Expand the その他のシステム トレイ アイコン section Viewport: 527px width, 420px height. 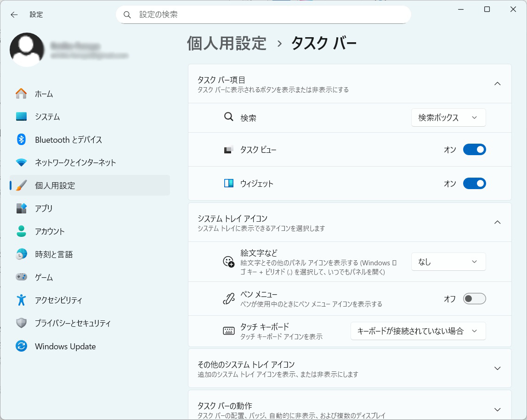pyautogui.click(x=497, y=368)
